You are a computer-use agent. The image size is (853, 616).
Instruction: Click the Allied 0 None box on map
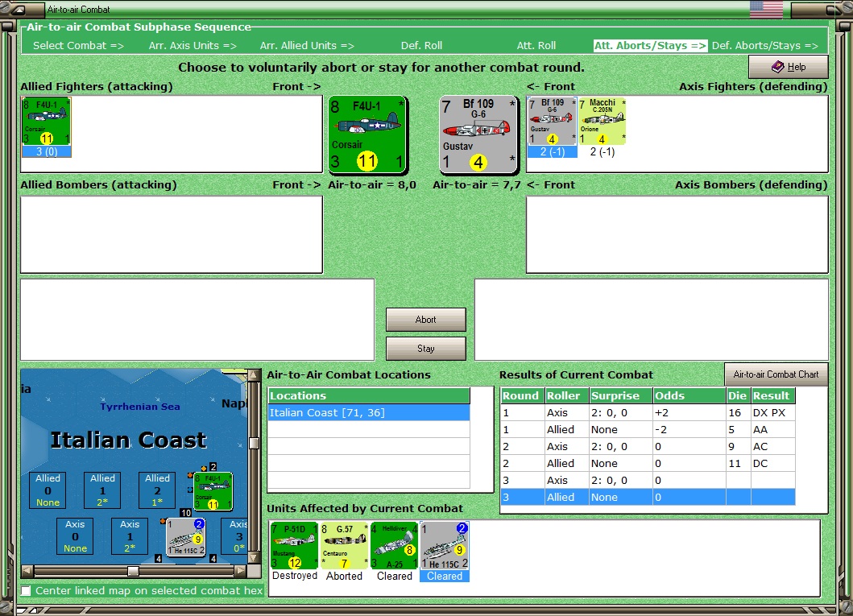coord(48,490)
